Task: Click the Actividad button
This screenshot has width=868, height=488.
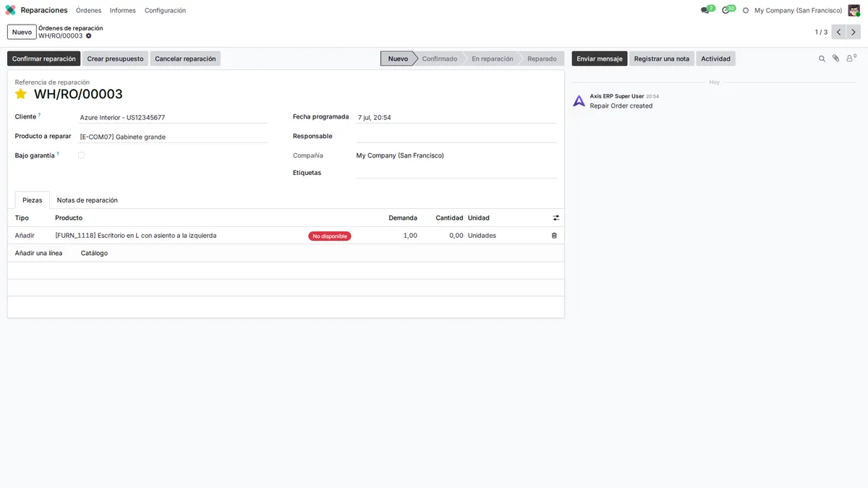Action: [x=716, y=59]
